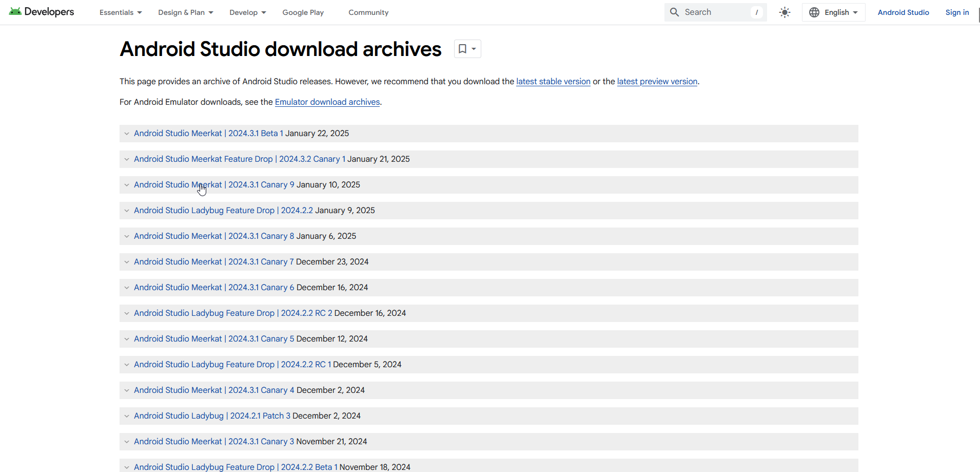Follow the latest stable version link
980x472 pixels.
click(553, 81)
